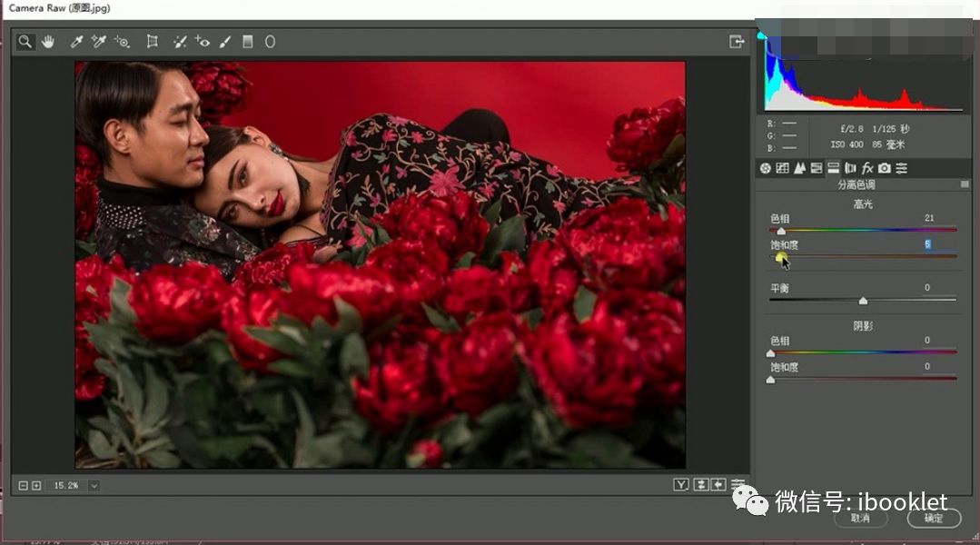This screenshot has height=545, width=980.
Task: Select the Graduated Filter tool
Action: point(247,42)
